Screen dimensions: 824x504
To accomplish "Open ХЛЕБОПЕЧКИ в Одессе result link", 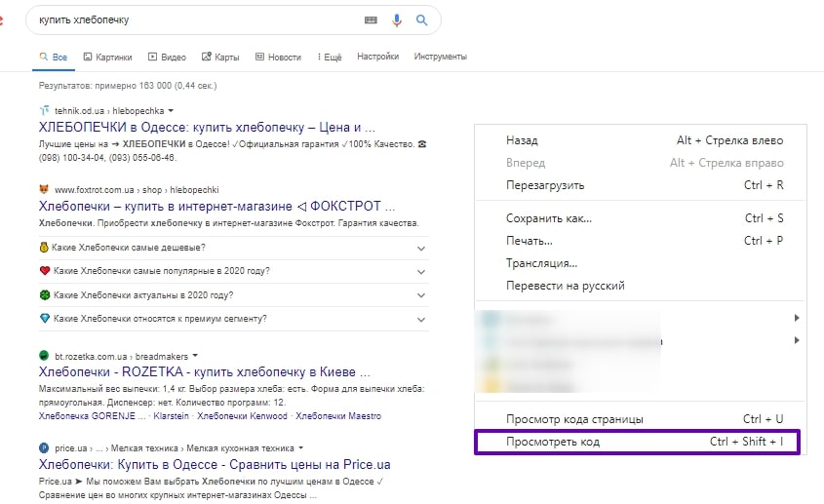I will [x=207, y=127].
